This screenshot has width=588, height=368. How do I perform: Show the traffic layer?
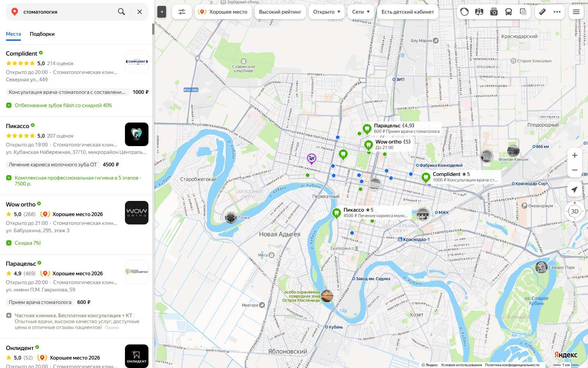(x=465, y=12)
